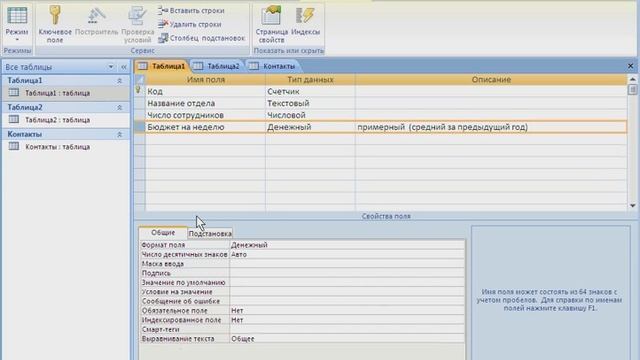
Task: Open Столбец подстановок lookup column
Action: click(202, 38)
